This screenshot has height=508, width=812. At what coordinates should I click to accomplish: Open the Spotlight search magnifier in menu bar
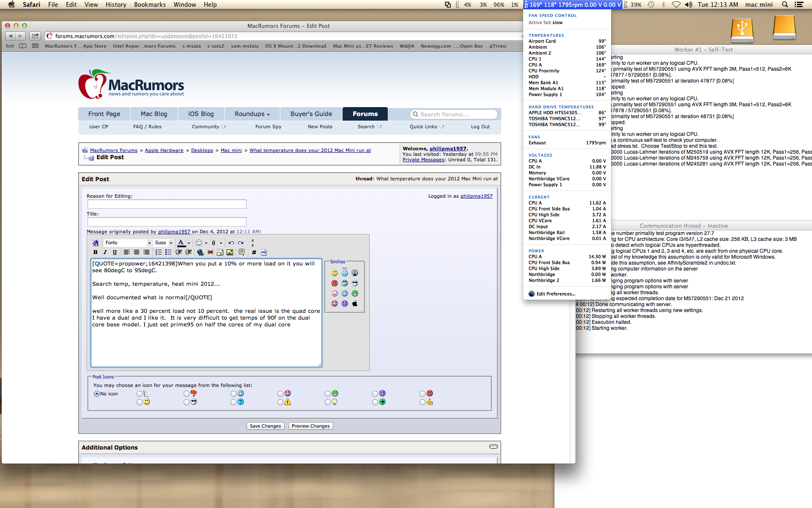[785, 5]
